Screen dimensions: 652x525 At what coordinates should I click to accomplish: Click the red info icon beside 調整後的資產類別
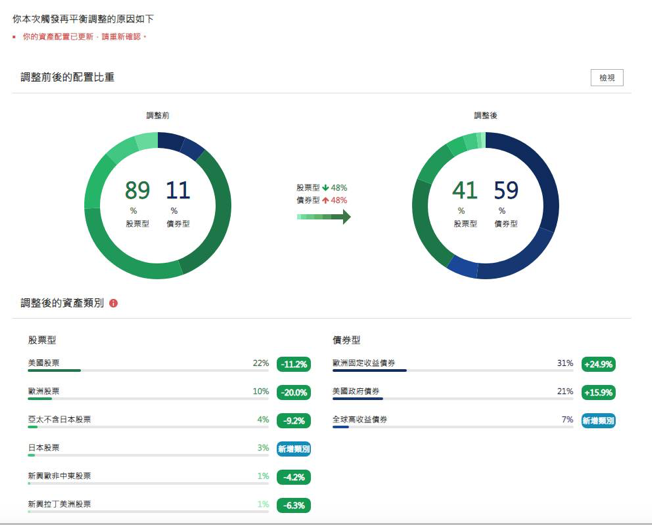coord(113,303)
